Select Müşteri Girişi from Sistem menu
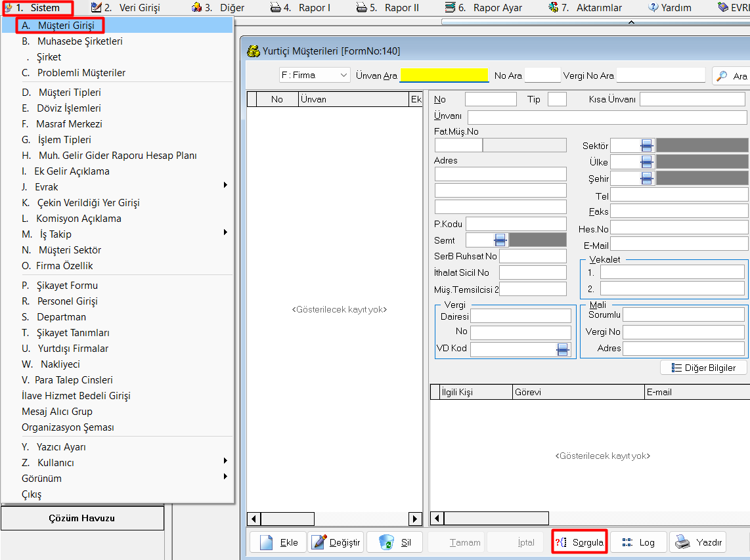 pos(60,26)
